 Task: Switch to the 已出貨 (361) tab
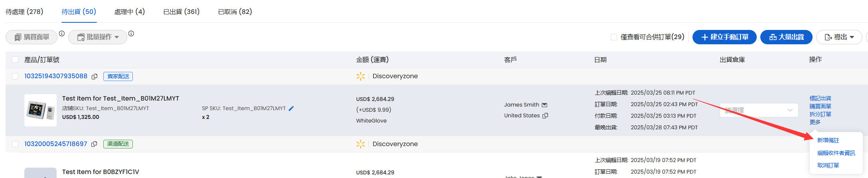(181, 12)
